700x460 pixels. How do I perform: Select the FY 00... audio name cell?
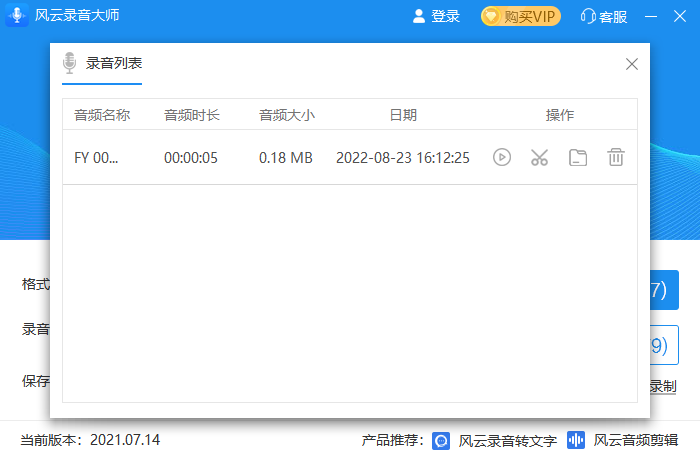(96, 157)
